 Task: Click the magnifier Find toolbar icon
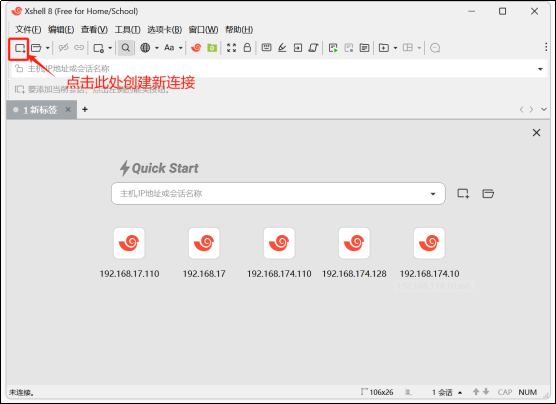click(x=126, y=48)
